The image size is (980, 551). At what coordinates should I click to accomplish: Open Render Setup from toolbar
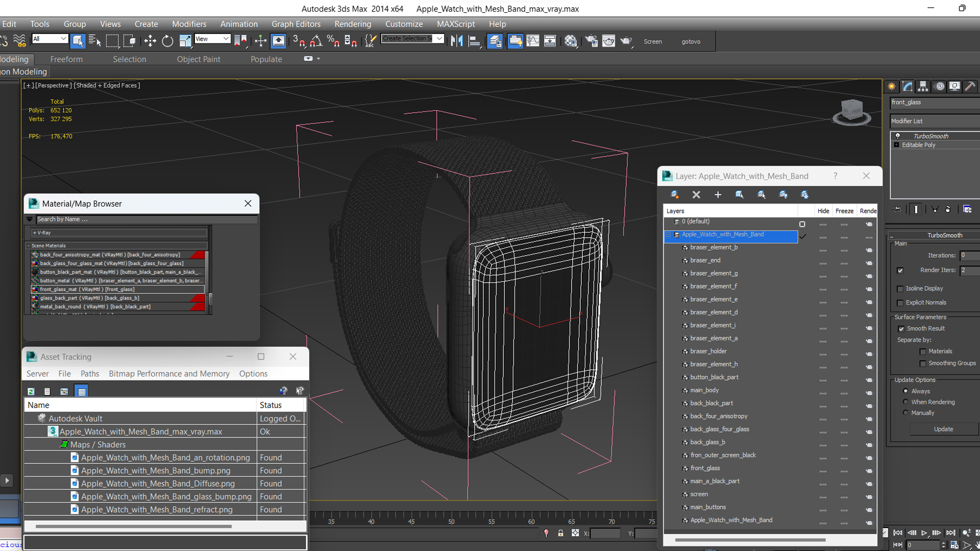pos(592,41)
